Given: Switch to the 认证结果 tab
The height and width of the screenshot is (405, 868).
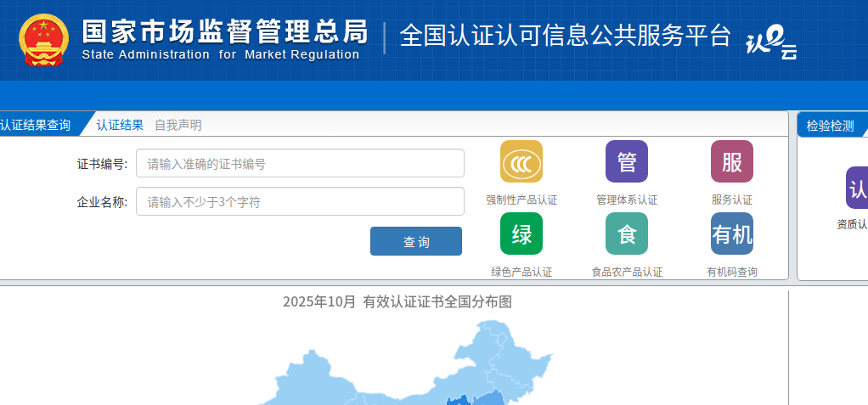Looking at the screenshot, I should [120, 125].
